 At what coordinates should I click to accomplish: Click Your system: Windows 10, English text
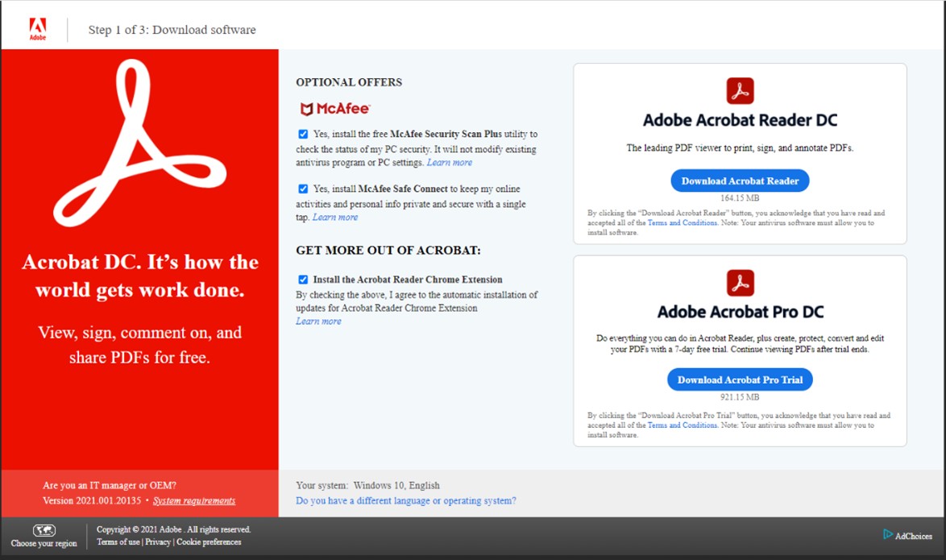click(367, 485)
